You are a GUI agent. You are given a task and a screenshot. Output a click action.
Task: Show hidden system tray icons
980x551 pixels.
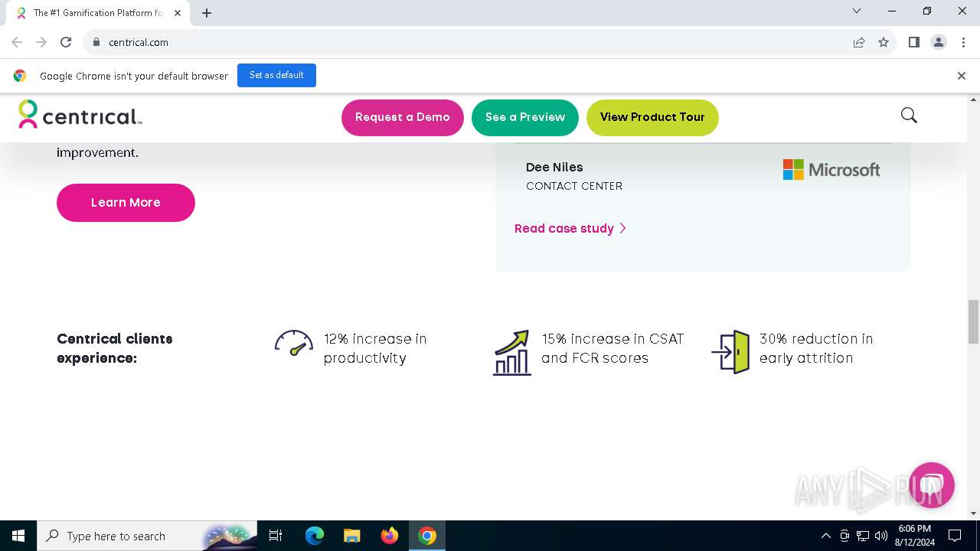(825, 536)
